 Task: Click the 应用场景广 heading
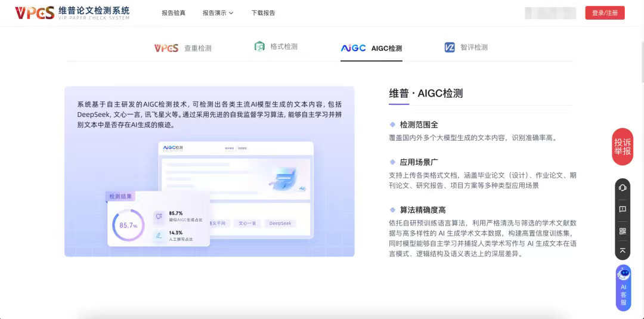[419, 162]
